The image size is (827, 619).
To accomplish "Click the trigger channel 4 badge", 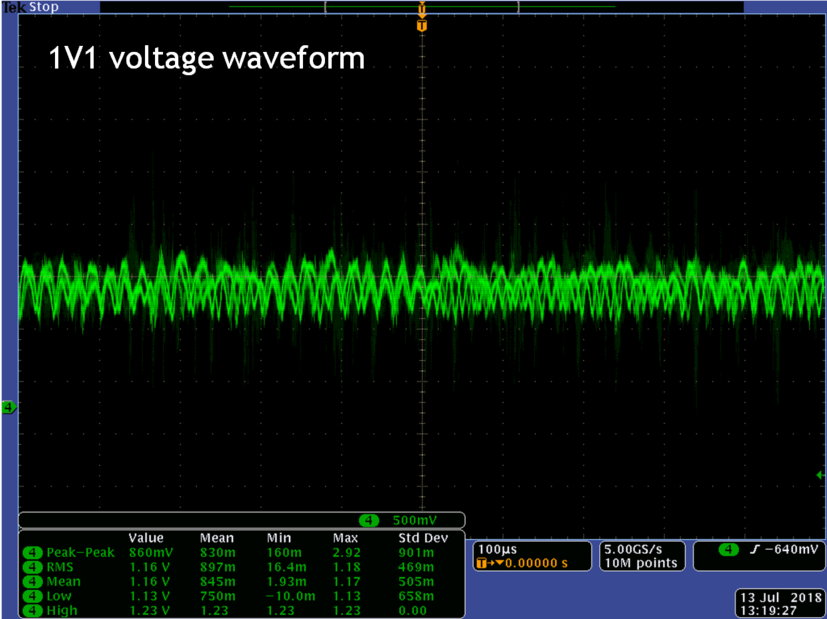I will (728, 550).
